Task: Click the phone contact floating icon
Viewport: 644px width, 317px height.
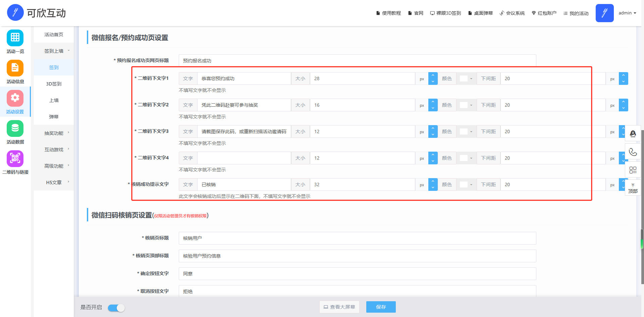Action: pyautogui.click(x=633, y=152)
